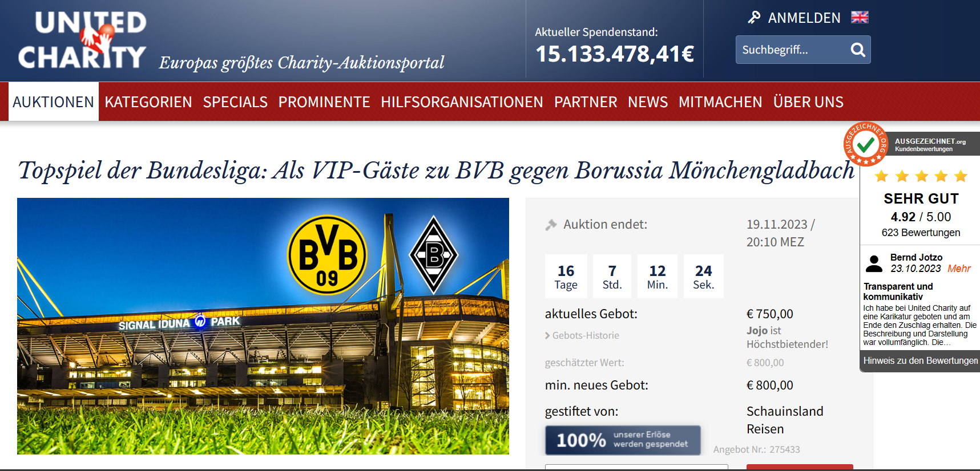Click the key icon beside Anmelden
980x471 pixels.
[754, 18]
